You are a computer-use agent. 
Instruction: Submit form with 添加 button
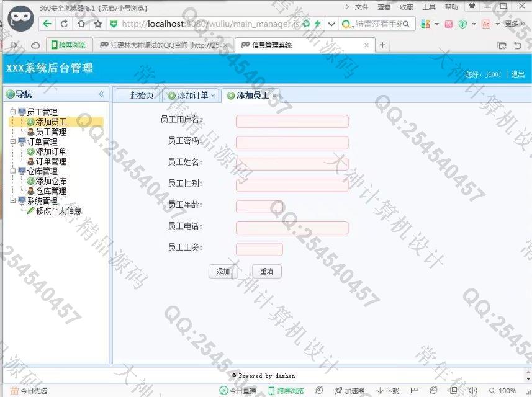pyautogui.click(x=223, y=271)
